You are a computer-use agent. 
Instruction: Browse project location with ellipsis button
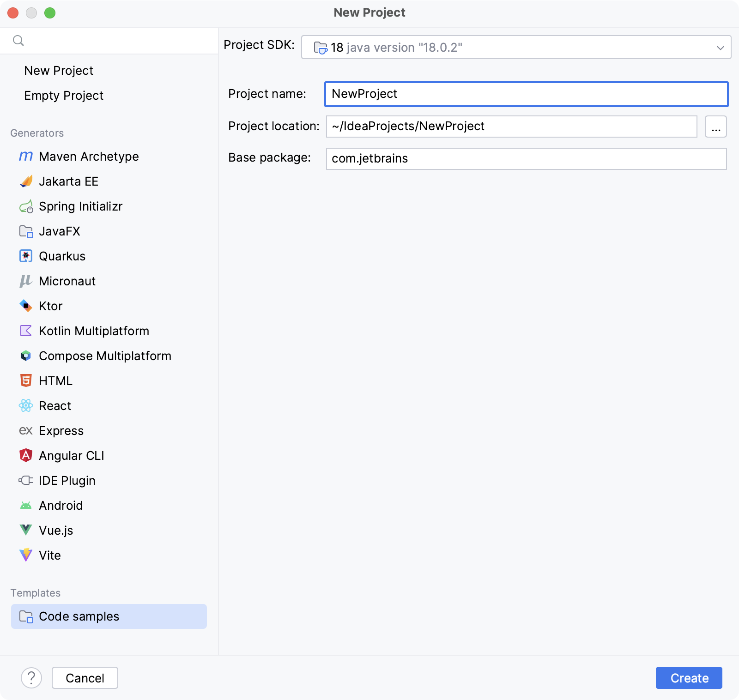[716, 127]
